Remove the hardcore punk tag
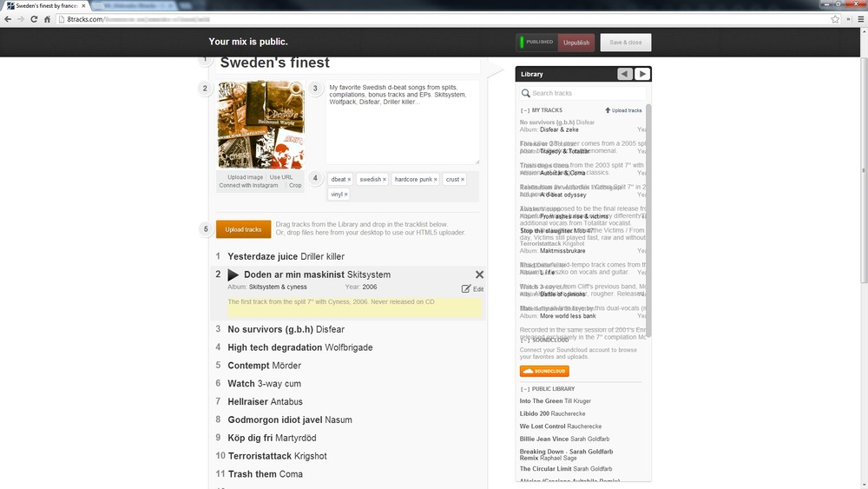 click(x=436, y=180)
